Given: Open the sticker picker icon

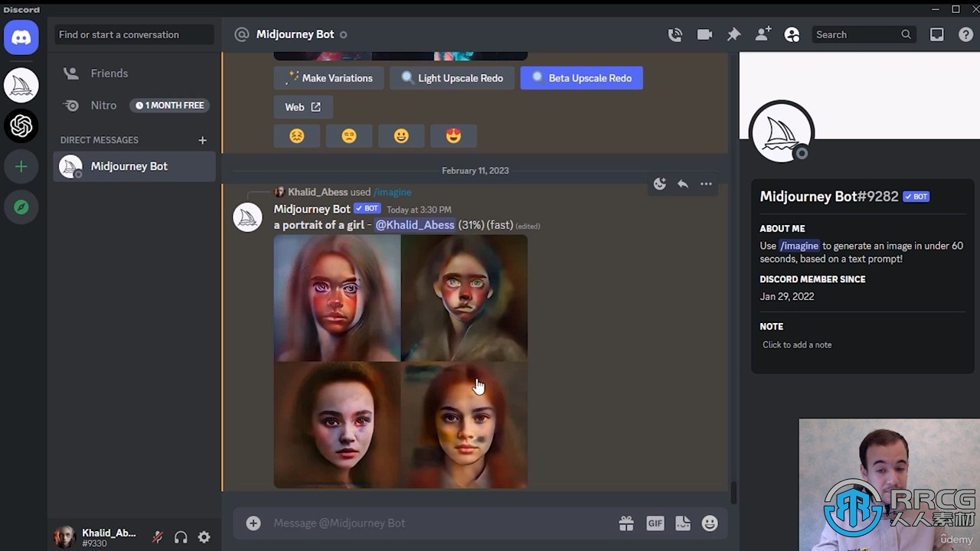Looking at the screenshot, I should [683, 523].
